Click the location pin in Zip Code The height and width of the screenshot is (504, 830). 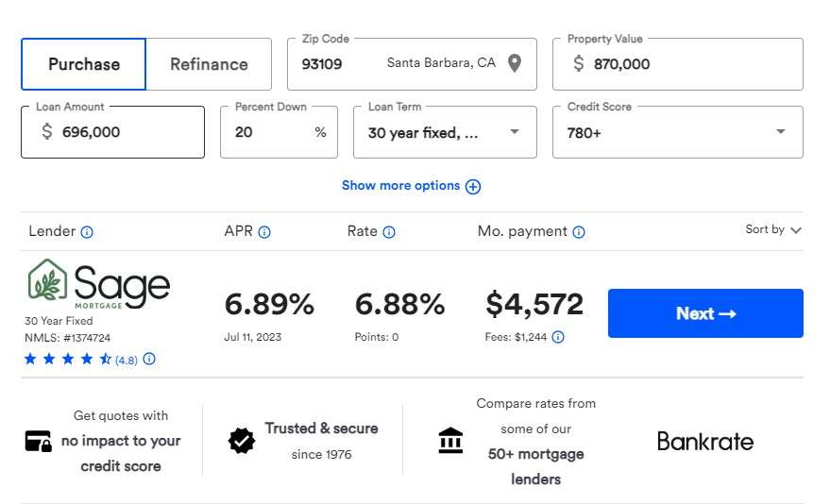pyautogui.click(x=515, y=63)
